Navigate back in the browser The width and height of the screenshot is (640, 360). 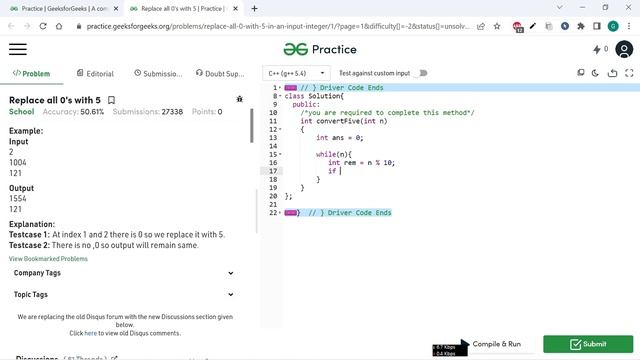(11, 26)
